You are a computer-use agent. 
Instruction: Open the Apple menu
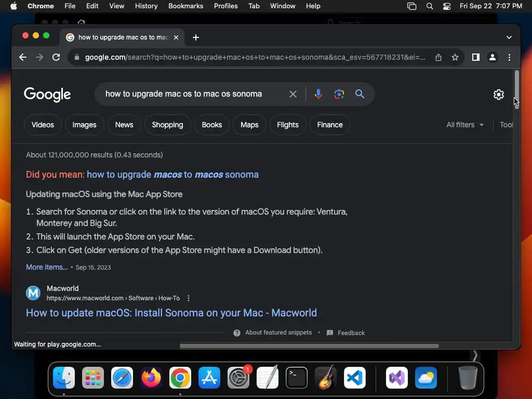[x=14, y=6]
